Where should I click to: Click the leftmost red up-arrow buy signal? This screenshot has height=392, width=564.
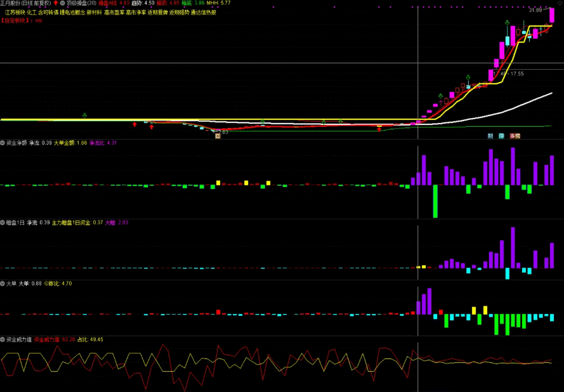point(134,124)
